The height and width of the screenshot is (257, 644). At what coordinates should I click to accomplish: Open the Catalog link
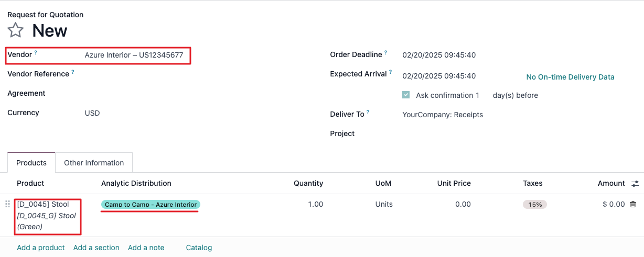pos(199,248)
